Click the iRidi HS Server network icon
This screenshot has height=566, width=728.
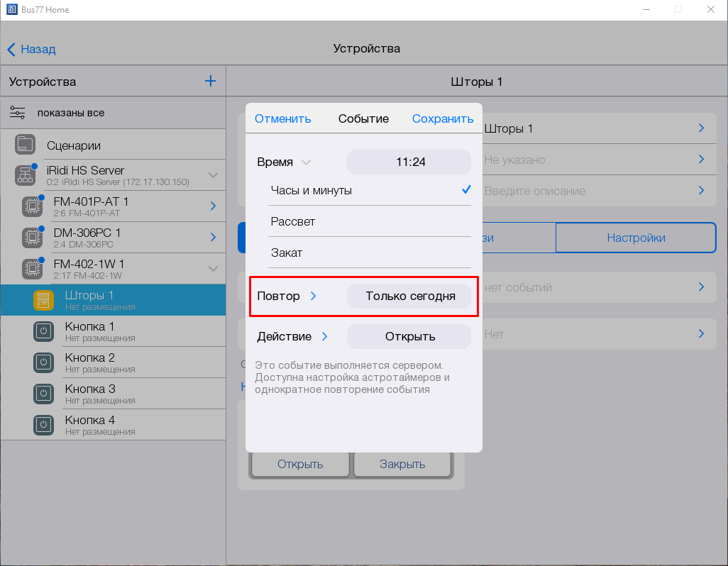[26, 175]
